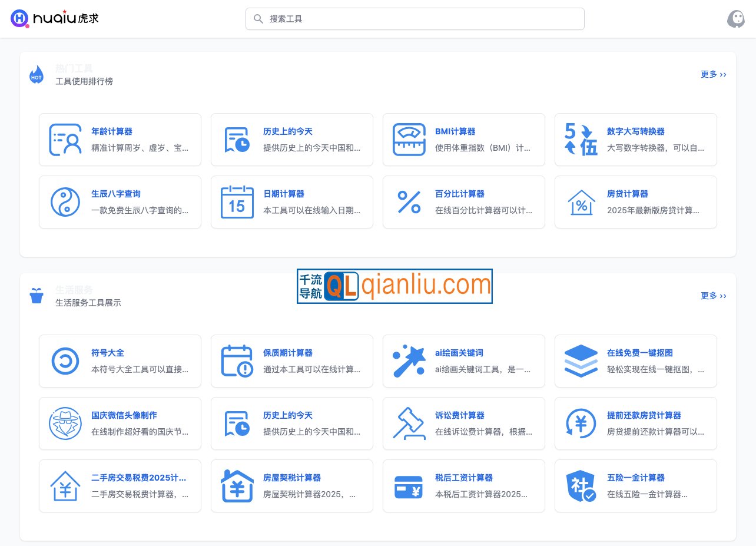
Task: Open the 五险一金计算器 shield icon
Action: (x=581, y=486)
